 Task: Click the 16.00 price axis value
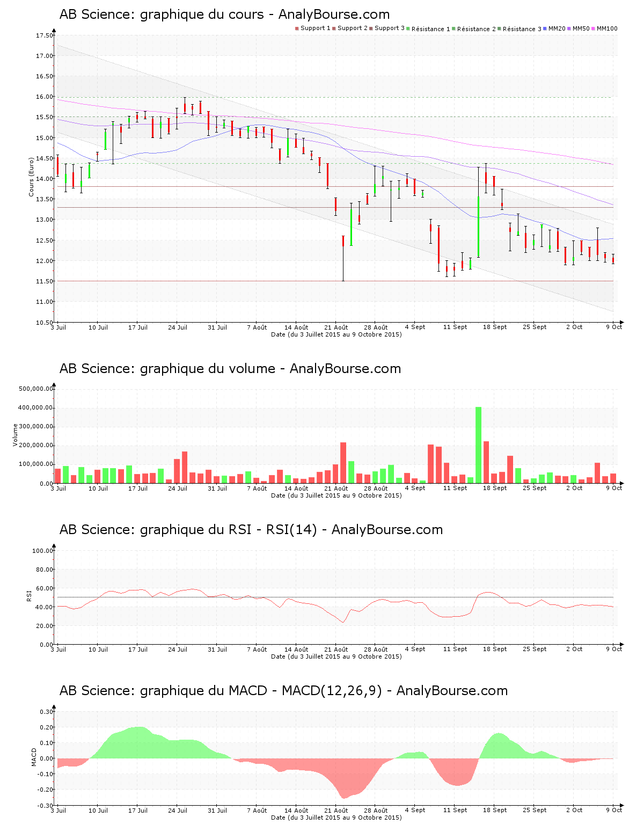[44, 97]
